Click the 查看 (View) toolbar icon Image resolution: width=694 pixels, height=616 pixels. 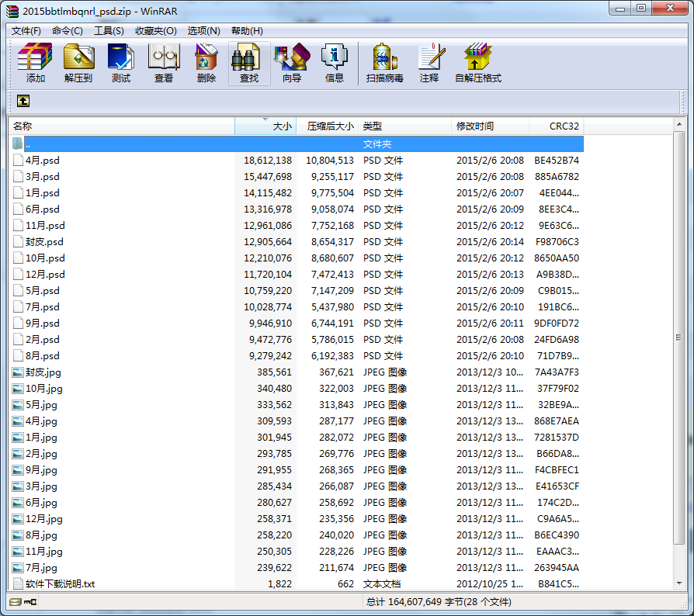[164, 57]
